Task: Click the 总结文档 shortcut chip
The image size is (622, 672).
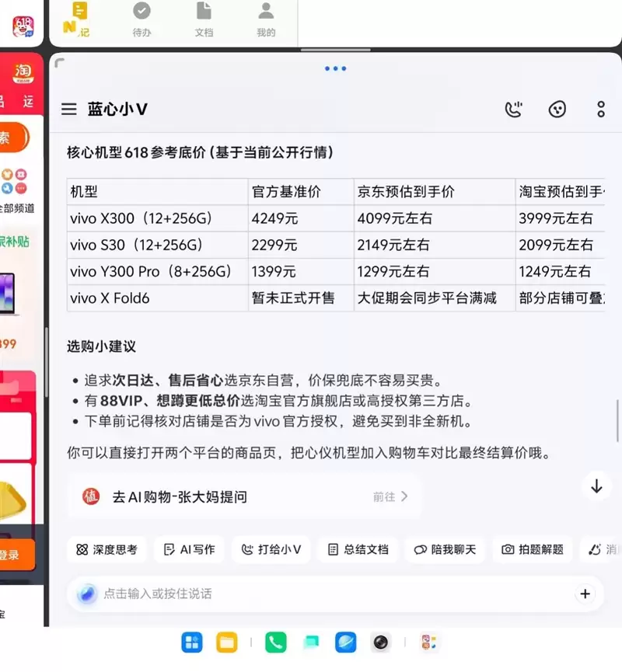Action: pyautogui.click(x=358, y=549)
